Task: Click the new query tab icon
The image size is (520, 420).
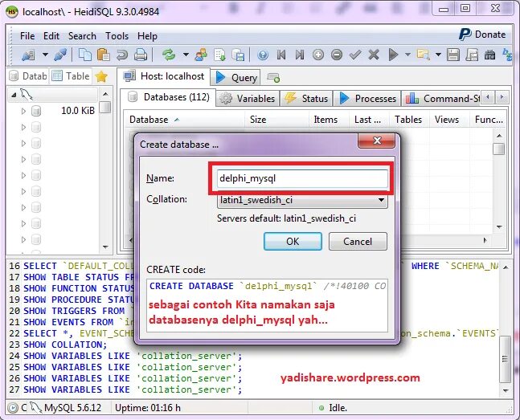Action: pos(273,78)
